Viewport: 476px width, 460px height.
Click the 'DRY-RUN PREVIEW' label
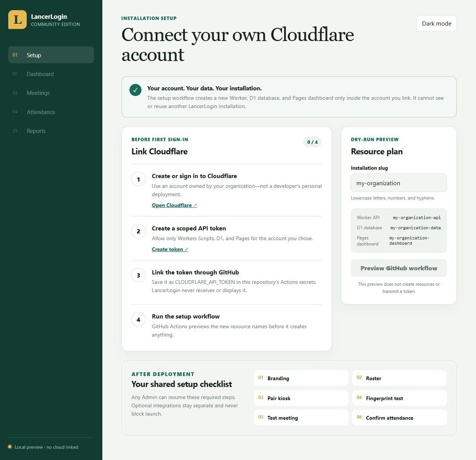tap(375, 139)
